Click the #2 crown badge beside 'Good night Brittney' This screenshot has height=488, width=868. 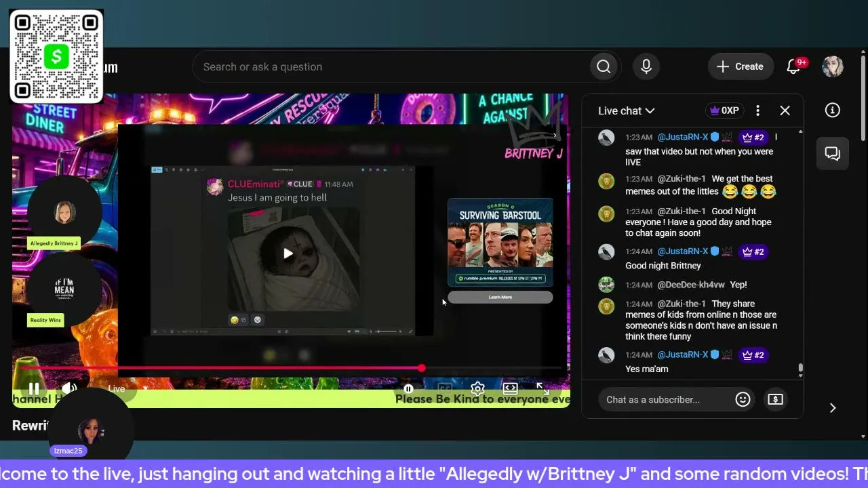coord(753,251)
